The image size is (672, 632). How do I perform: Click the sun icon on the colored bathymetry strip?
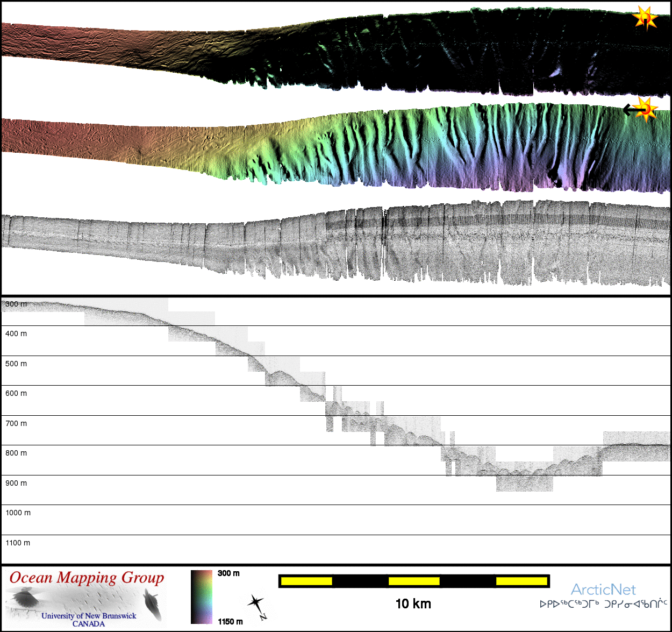(x=647, y=109)
